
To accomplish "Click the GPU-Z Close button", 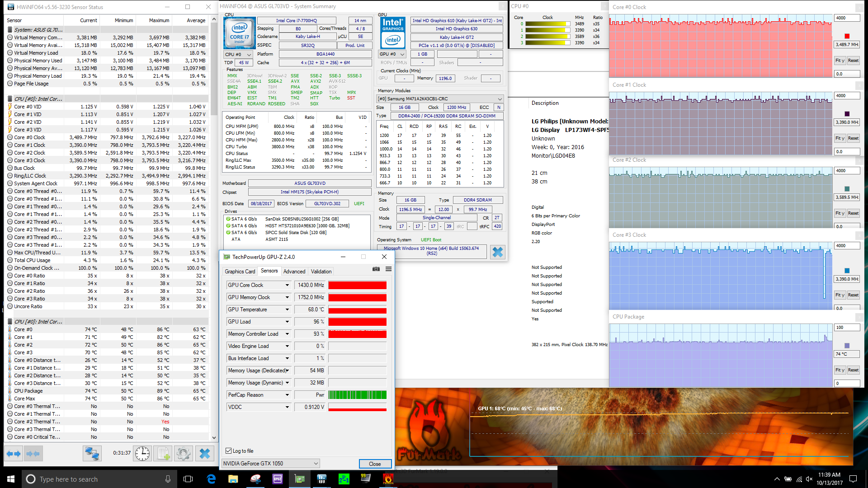I will click(x=374, y=464).
